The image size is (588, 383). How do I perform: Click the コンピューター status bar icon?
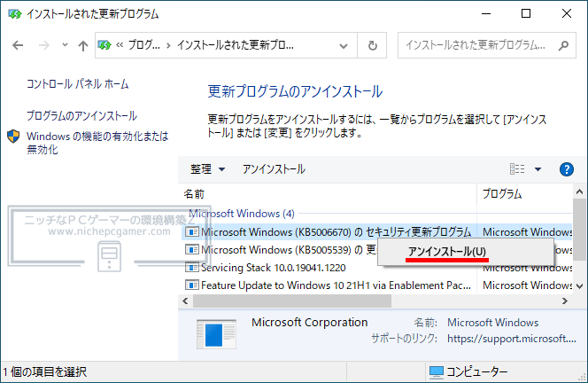[x=436, y=372]
